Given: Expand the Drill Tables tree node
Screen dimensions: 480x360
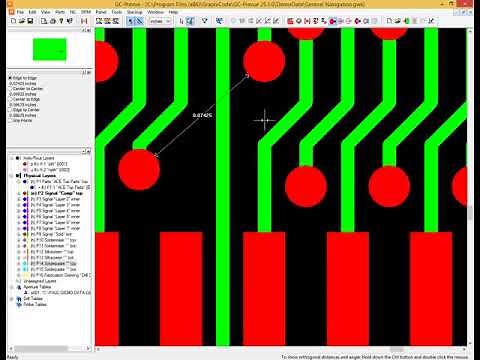Looking at the screenshot, I should tap(12, 299).
